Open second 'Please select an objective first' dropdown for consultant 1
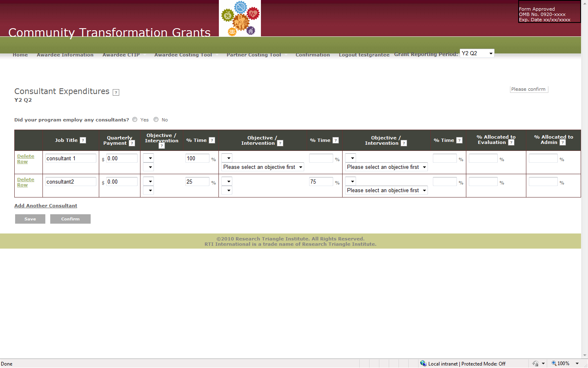 pyautogui.click(x=263, y=167)
